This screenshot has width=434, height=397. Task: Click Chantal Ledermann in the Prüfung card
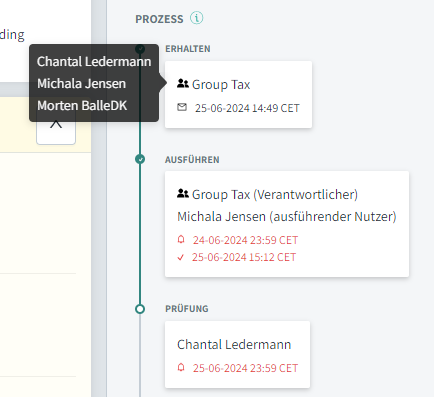point(234,344)
